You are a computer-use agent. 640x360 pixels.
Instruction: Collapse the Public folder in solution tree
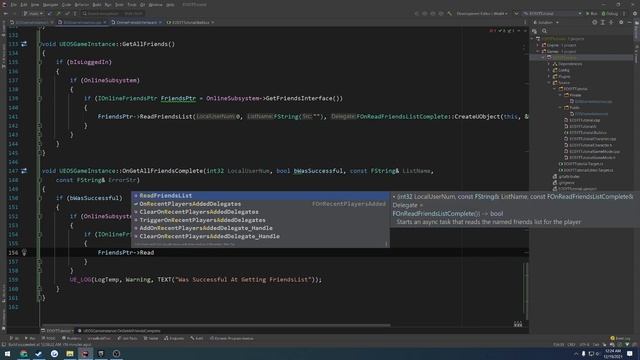pyautogui.click(x=560, y=108)
